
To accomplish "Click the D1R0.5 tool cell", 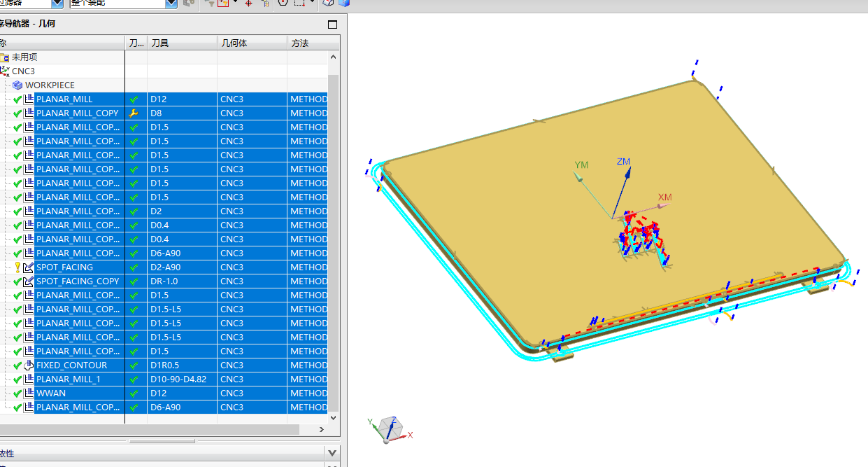I will click(182, 365).
